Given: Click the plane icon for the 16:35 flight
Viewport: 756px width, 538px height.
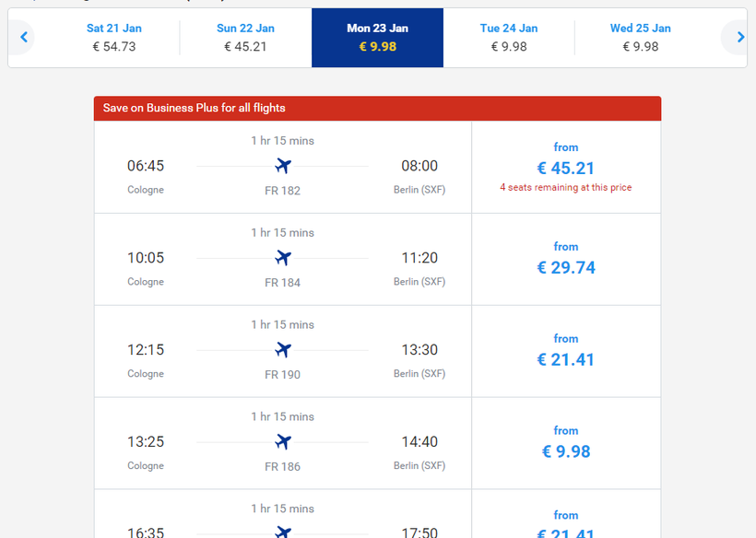Looking at the screenshot, I should click(283, 532).
